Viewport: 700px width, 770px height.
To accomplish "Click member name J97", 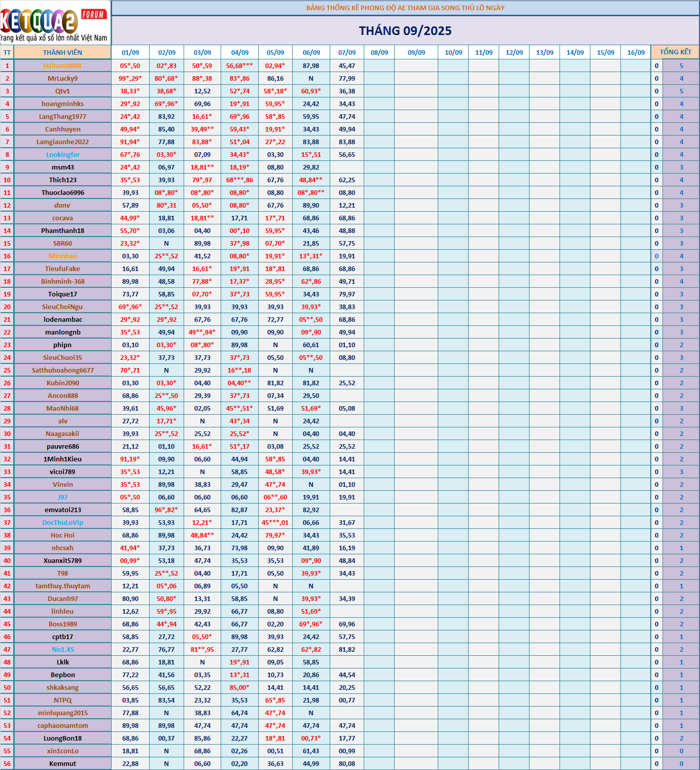I will coord(62,497).
